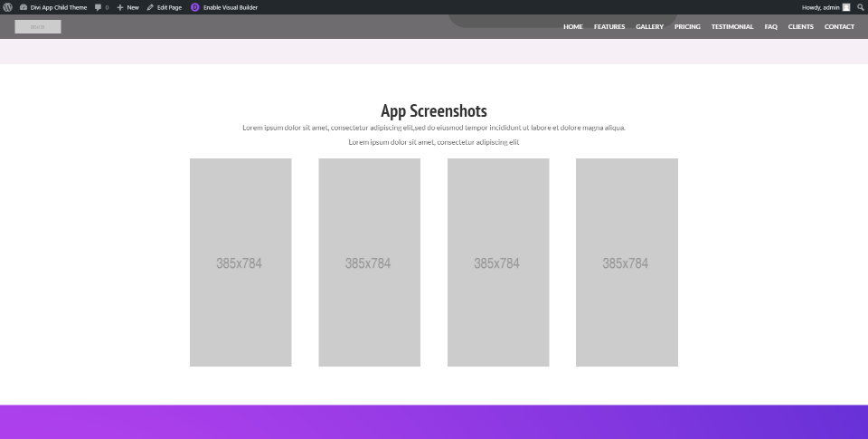Open the third 385x784 screenshot placeholder
The width and height of the screenshot is (868, 439).
tap(498, 262)
